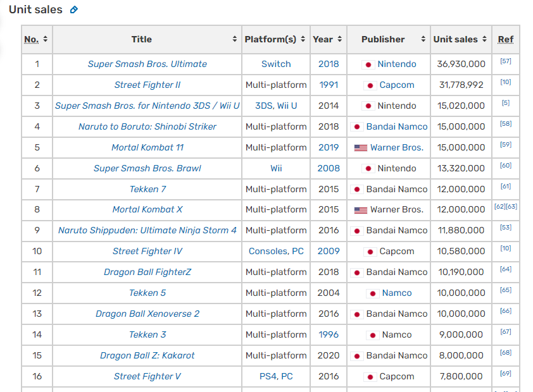Click US flag in Mortal Kombat 11 row
This screenshot has height=392, width=533.
pyautogui.click(x=361, y=148)
